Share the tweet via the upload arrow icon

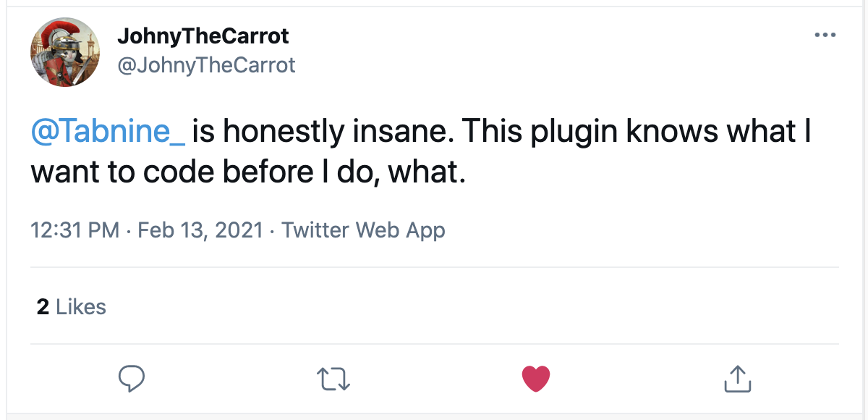(737, 378)
